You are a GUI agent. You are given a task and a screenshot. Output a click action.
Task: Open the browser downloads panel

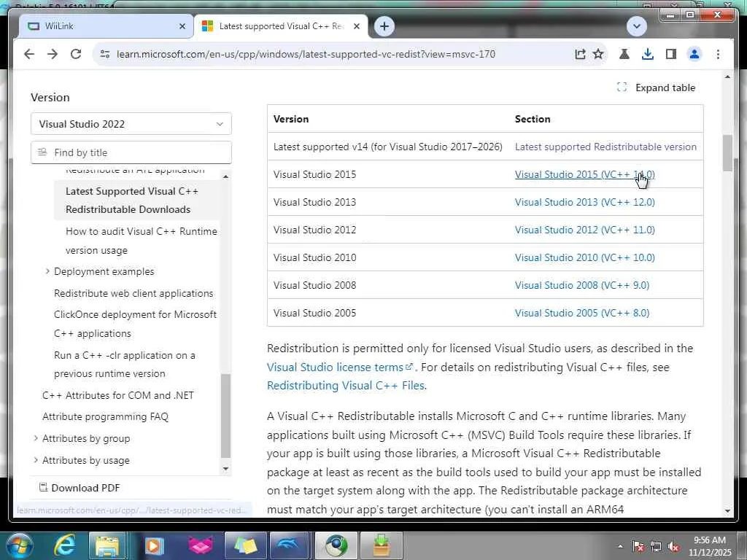coord(648,54)
